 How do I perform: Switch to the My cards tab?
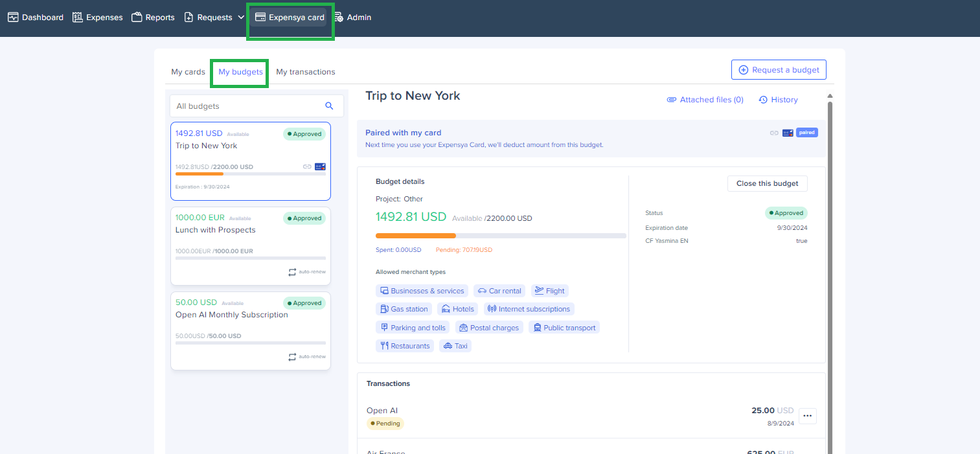click(188, 72)
